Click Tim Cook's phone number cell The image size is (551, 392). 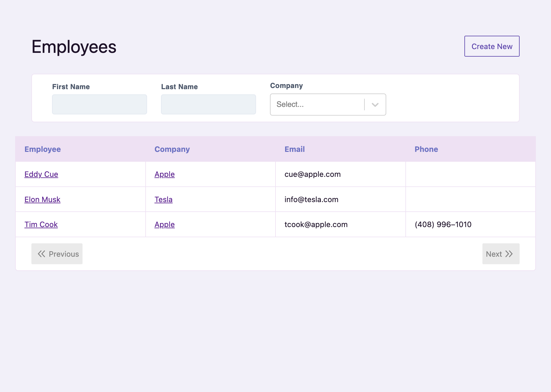tap(443, 224)
